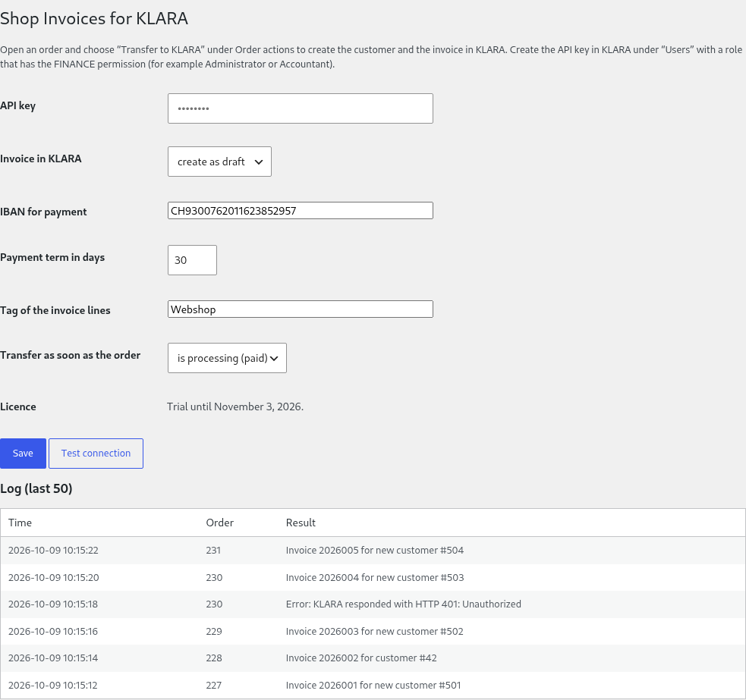Select the 'Time' column header
The image size is (746, 700).
tap(20, 523)
